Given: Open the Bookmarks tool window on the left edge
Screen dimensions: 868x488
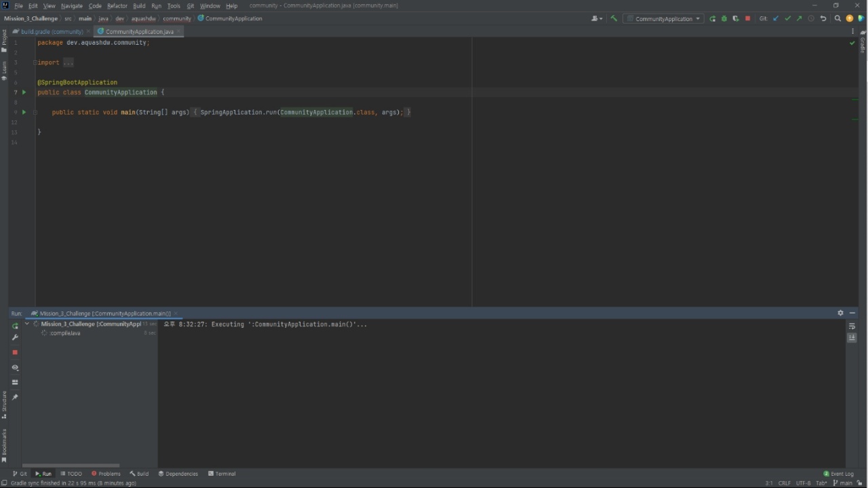Looking at the screenshot, I should (x=4, y=445).
